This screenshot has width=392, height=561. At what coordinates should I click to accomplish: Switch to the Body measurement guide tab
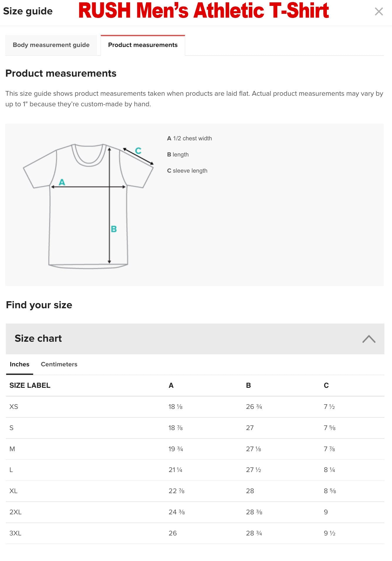point(51,45)
